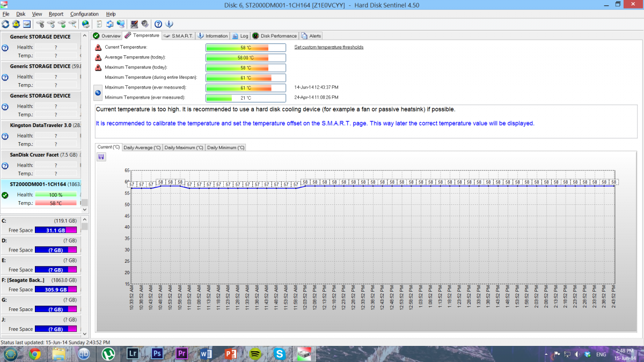Switch to the Overview tab
This screenshot has height=362, width=644.
tap(107, 36)
